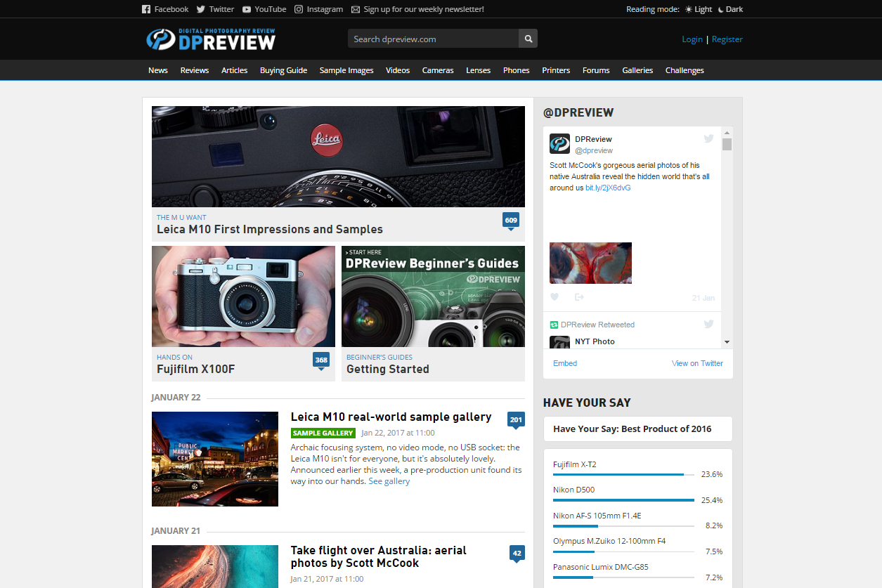Open the Printers menu
Screen dimensions: 882x588
[556, 70]
